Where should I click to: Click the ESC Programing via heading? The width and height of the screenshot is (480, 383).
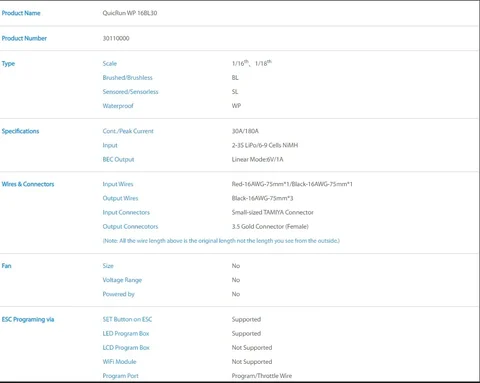pos(28,319)
